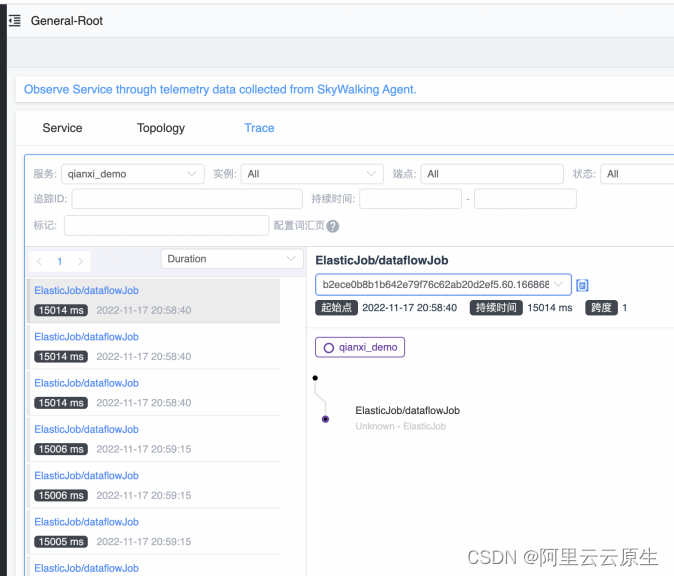Screen dimensions: 674x576
Task: Open the 实例 All dropdown
Action: pos(312,174)
